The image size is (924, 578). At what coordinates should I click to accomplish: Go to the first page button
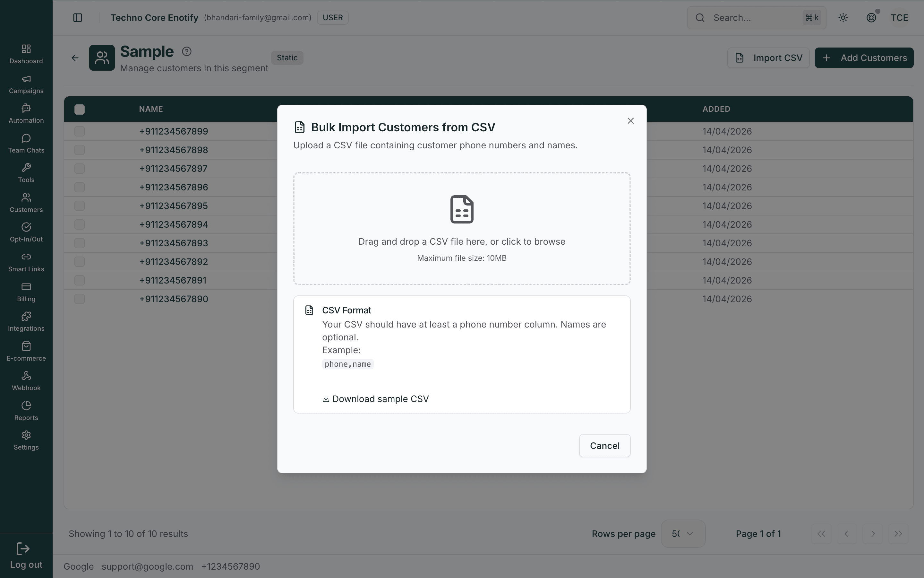[x=821, y=534]
